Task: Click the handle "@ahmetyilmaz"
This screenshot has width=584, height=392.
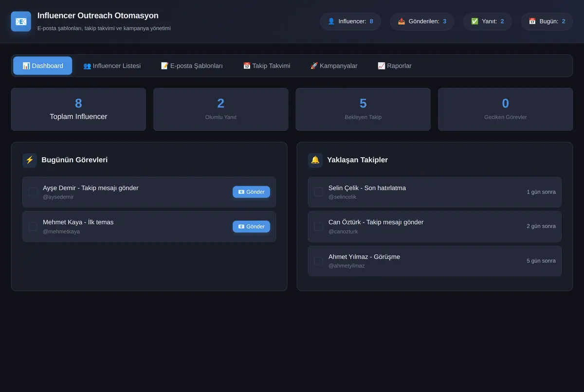Action: (347, 266)
